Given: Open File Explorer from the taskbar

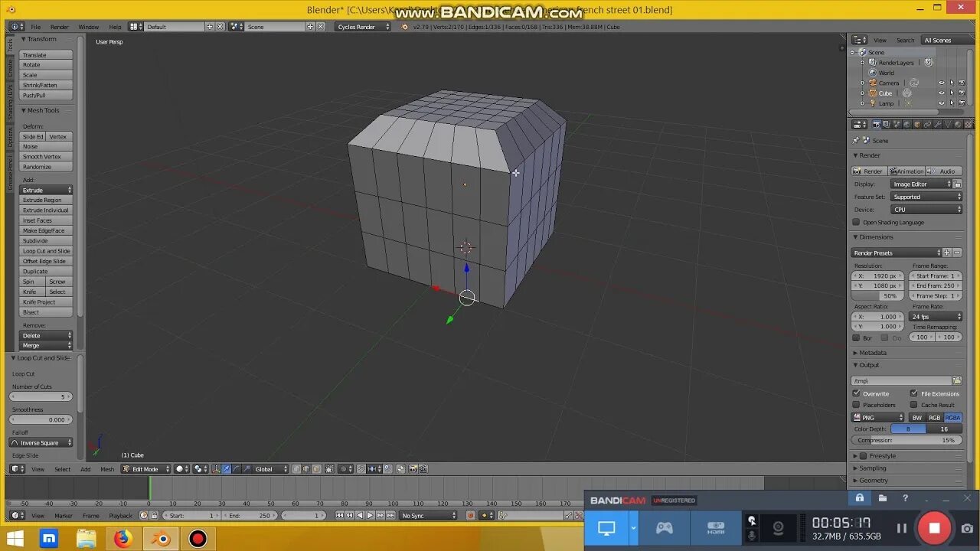Looking at the screenshot, I should point(86,539).
